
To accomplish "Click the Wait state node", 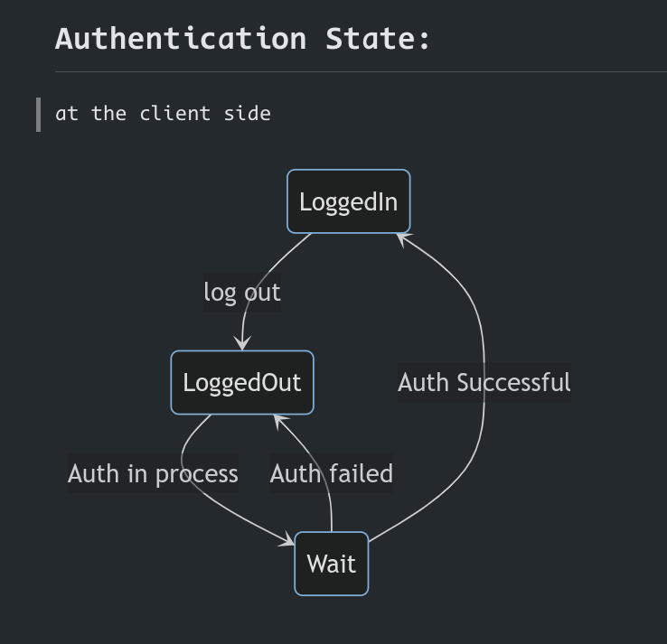I will (332, 564).
